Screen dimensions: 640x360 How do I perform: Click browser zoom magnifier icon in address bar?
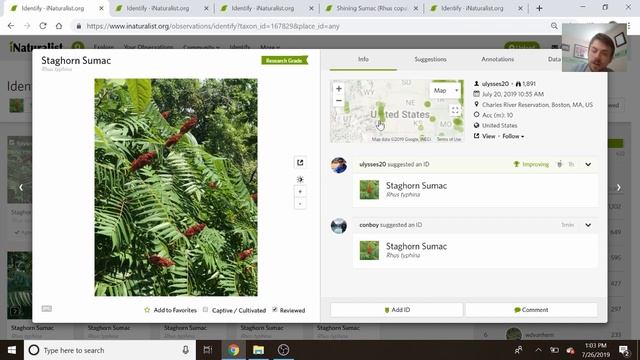click(554, 26)
